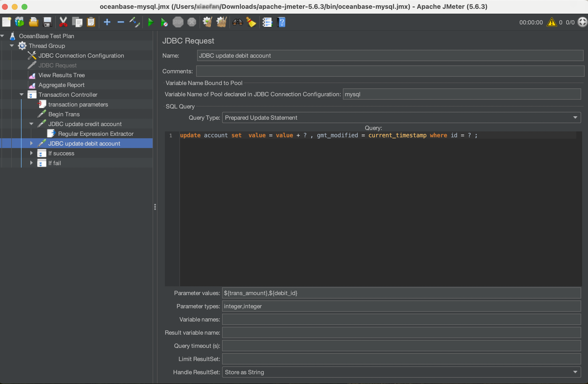
Task: Click the Templates icon in toolbar
Action: point(20,22)
